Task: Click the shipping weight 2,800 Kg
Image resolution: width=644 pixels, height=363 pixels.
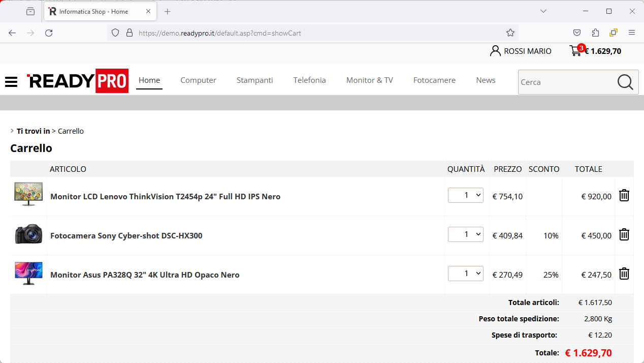Action: coord(598,319)
